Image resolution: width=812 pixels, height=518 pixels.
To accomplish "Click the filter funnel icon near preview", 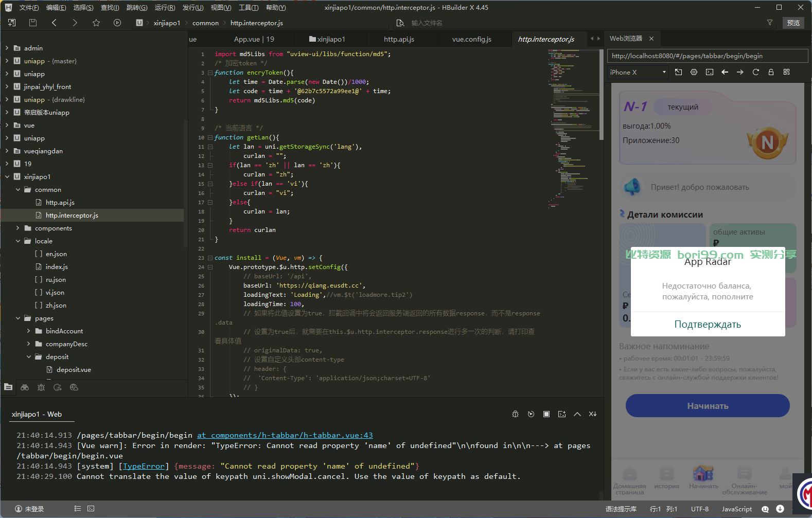I will 770,23.
